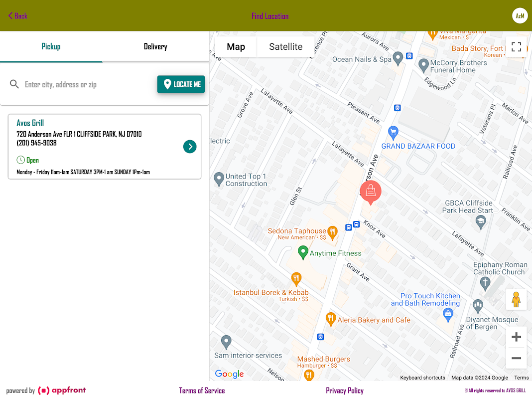Open the Google logo link
This screenshot has height=399, width=532.
[229, 374]
